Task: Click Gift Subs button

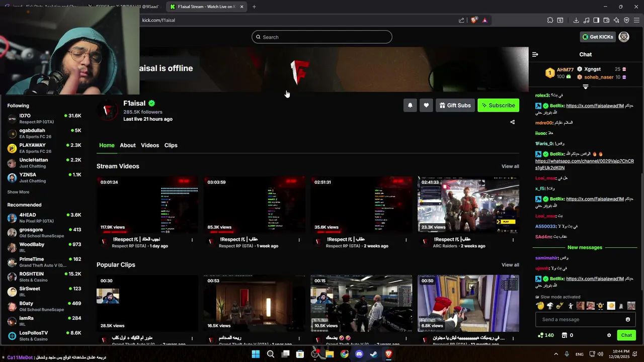Action: 455,105
